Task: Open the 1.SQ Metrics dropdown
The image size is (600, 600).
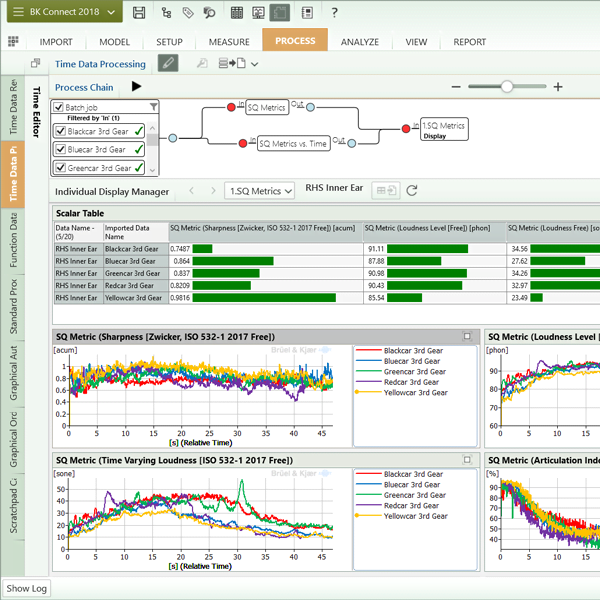Action: point(260,190)
